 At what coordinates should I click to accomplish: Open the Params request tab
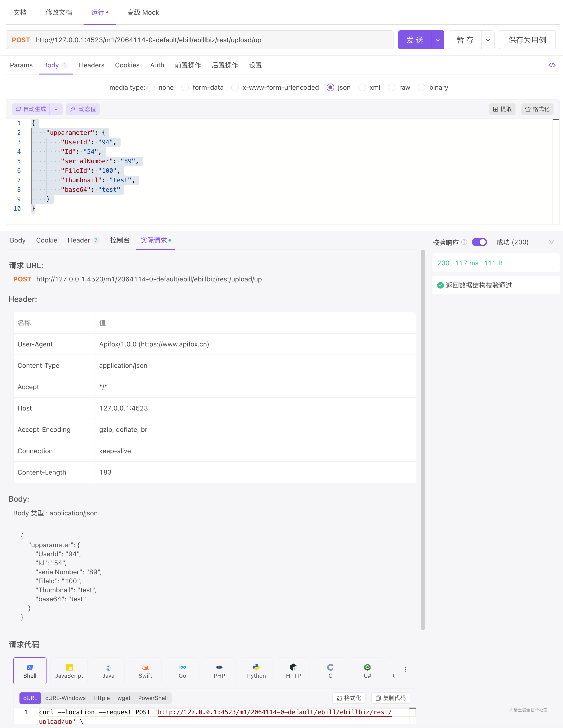[21, 65]
